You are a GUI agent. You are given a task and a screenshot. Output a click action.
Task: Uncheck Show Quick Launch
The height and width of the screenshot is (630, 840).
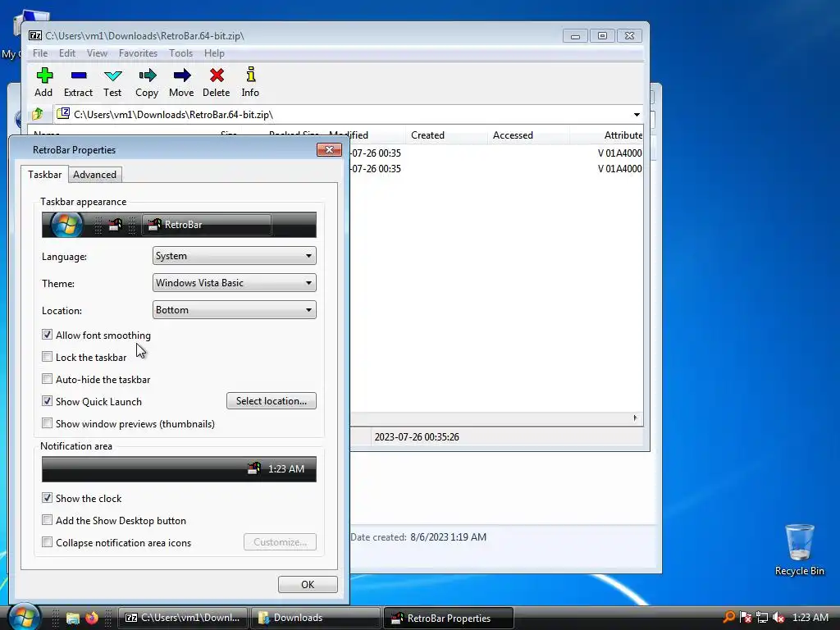(47, 401)
